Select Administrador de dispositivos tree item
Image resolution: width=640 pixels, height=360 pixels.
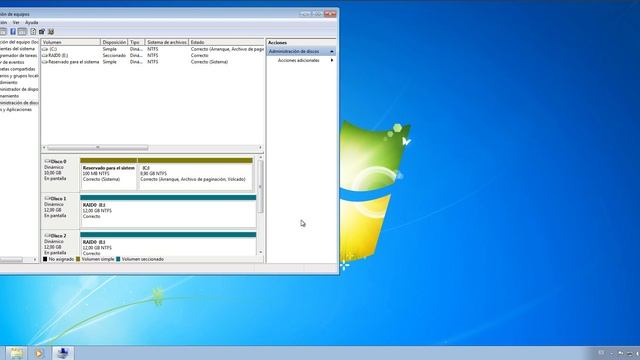pos(19,89)
